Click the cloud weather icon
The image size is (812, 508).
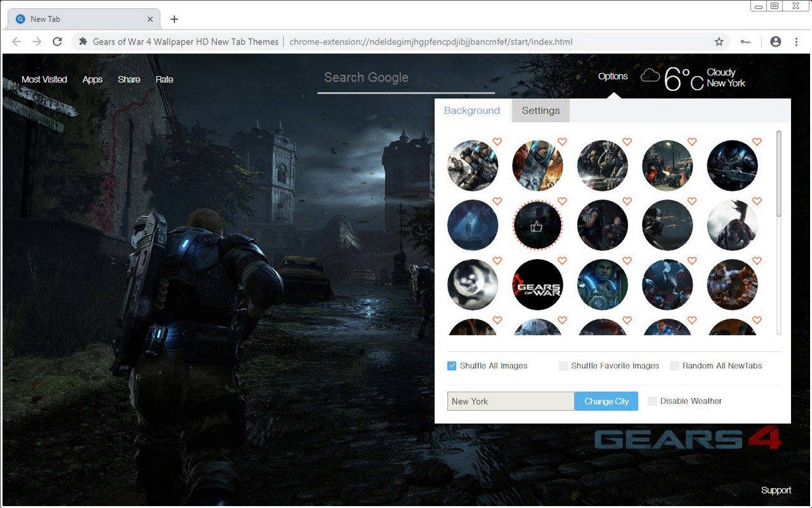[650, 76]
